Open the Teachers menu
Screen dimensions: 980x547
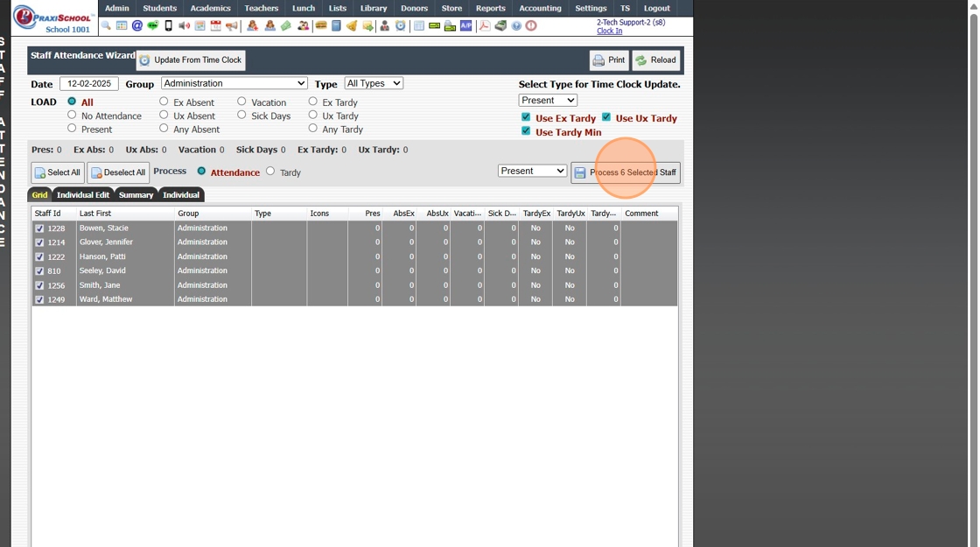262,8
